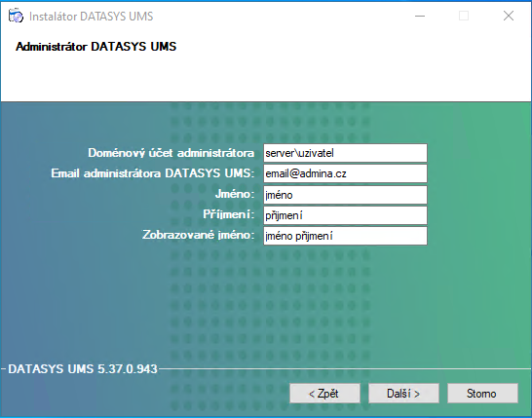Click the Jméno input field
Image resolution: width=532 pixels, height=418 pixels.
click(345, 195)
